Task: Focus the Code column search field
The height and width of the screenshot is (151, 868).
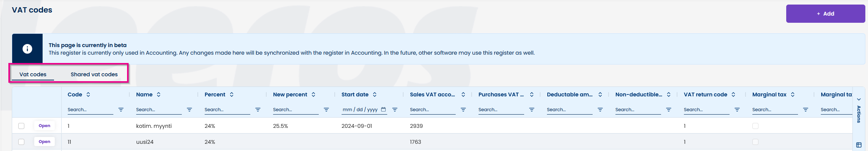Action: (x=90, y=110)
